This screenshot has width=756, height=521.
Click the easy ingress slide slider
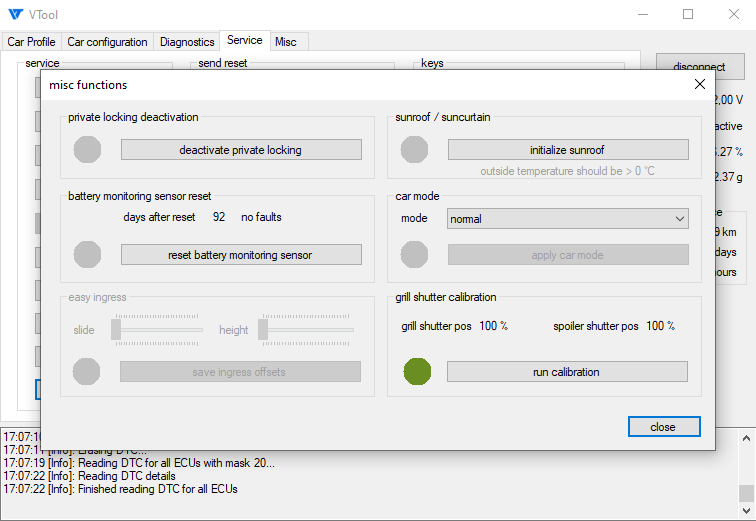click(158, 329)
